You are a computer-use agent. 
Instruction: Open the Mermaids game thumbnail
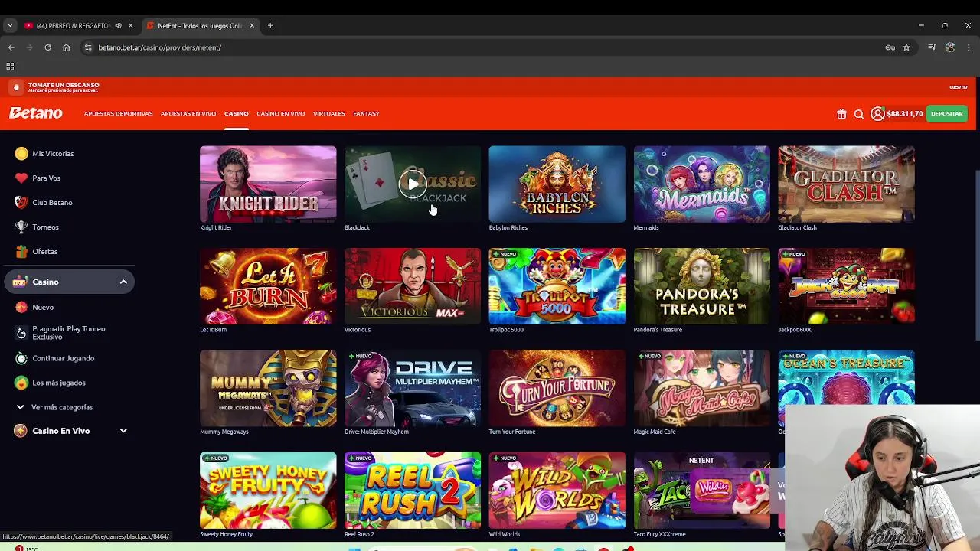[x=702, y=184]
